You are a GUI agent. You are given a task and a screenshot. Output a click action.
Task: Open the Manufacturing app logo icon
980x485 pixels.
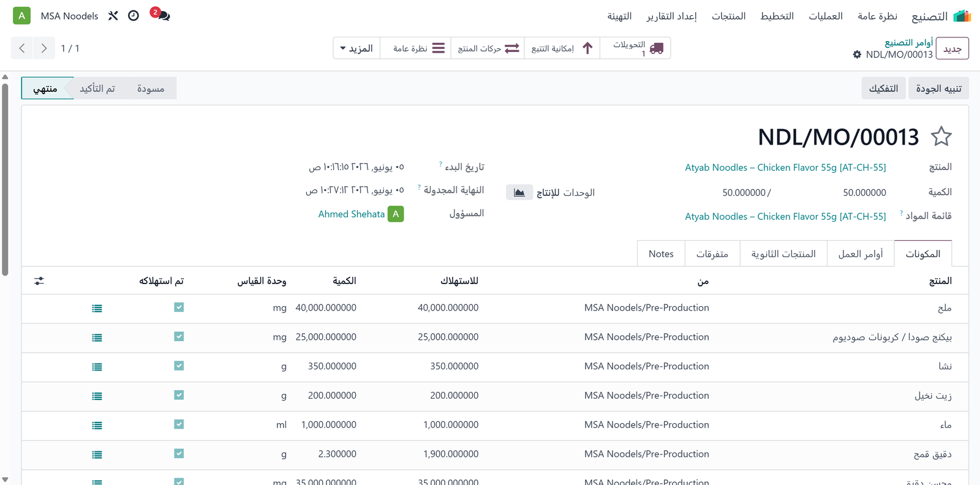(x=962, y=16)
